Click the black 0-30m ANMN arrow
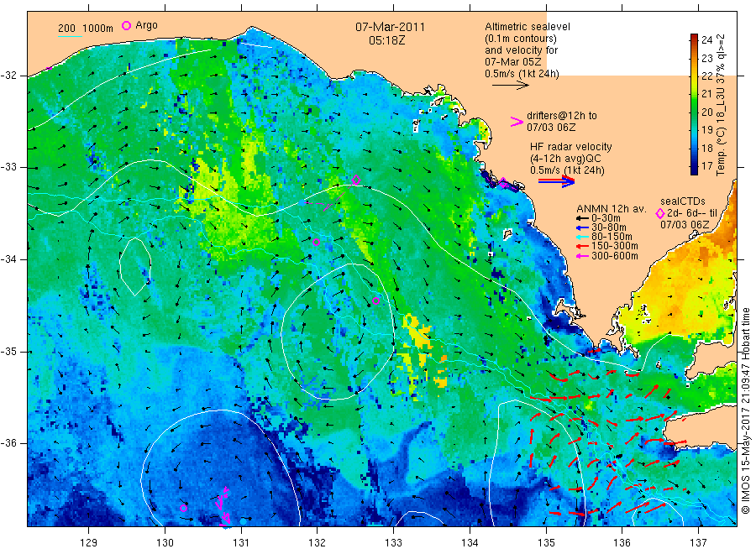 click(582, 218)
